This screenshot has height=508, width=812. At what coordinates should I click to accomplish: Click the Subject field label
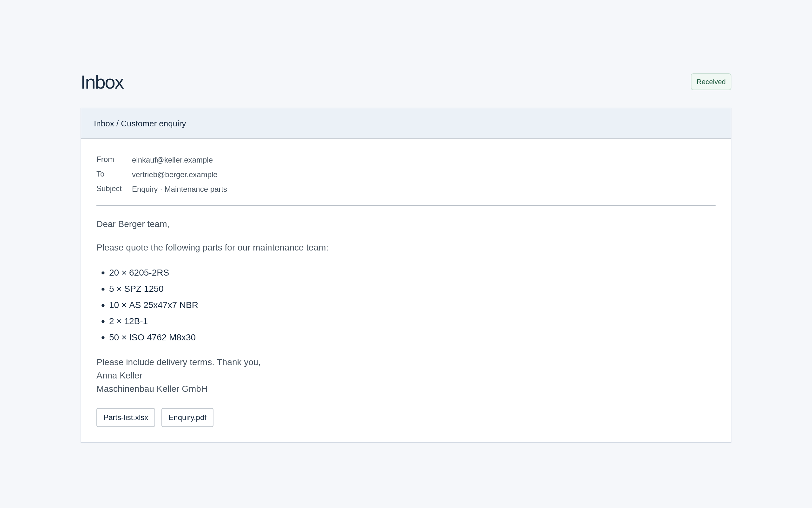(x=109, y=189)
